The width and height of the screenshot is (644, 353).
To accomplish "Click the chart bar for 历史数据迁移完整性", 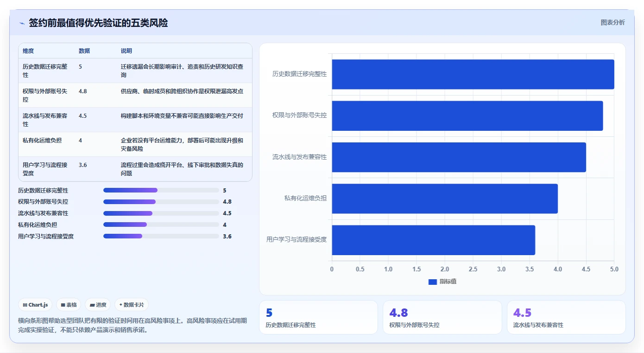I will [x=473, y=74].
